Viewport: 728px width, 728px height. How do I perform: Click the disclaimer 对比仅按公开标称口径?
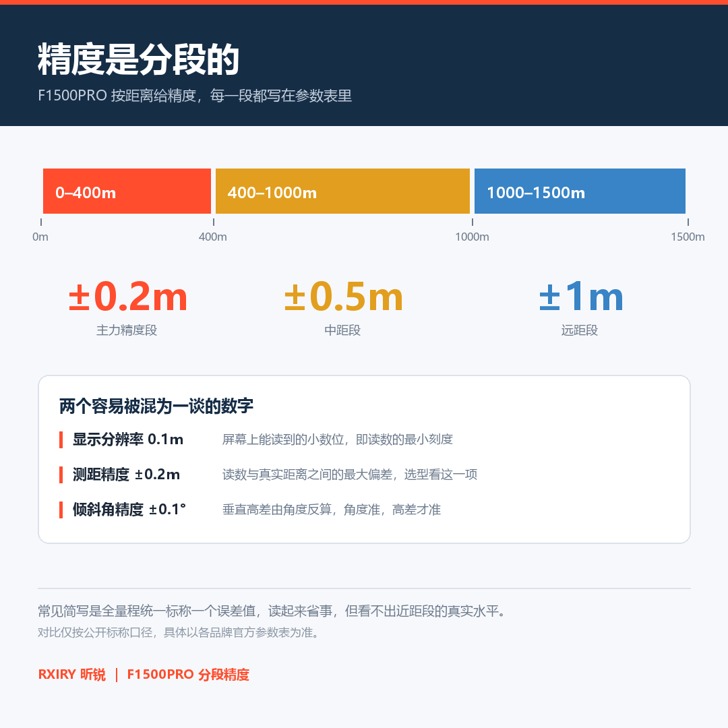178,632
